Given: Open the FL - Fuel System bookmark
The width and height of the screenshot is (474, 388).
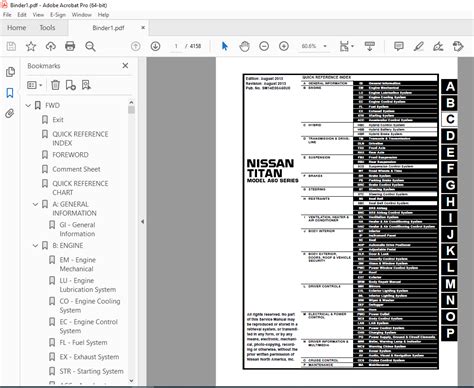Looking at the screenshot, I should click(83, 342).
